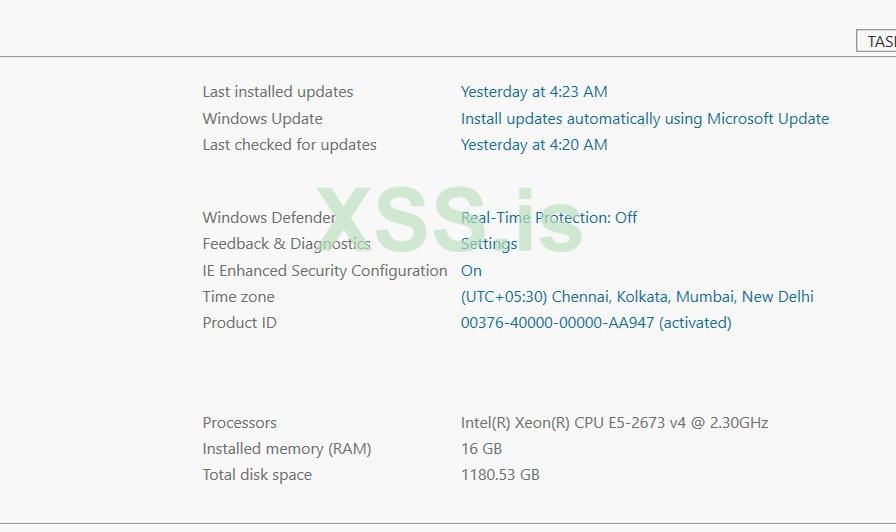896x532 pixels.
Task: Click the '1180.53 GB' total disk space value
Action: 500,475
